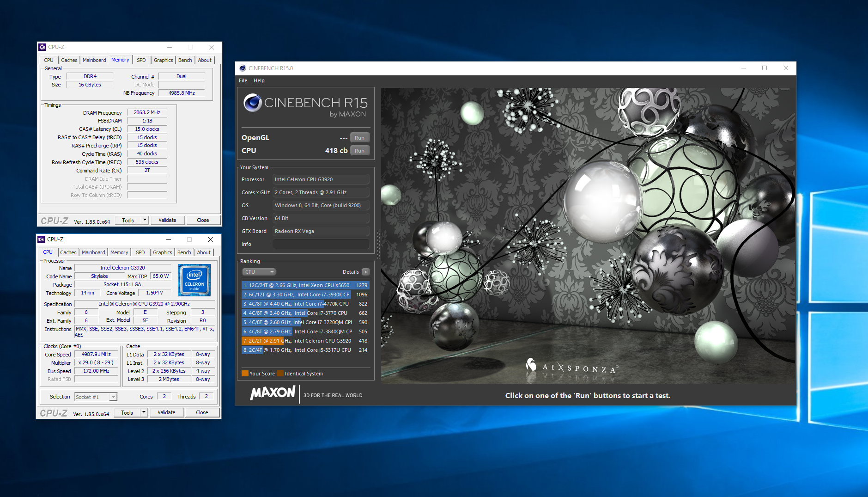Open About tab in lower CPU-Z window
Viewport: 868px width, 497px height.
coord(204,252)
